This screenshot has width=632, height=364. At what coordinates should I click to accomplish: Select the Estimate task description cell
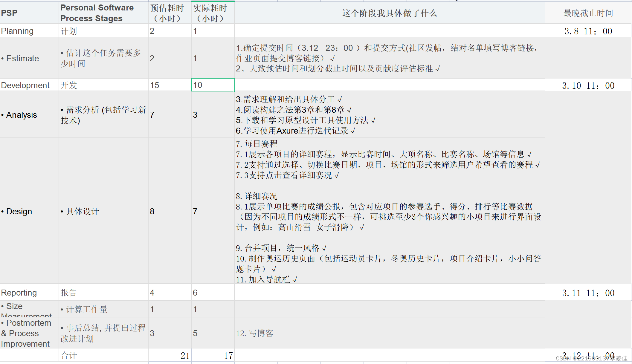pyautogui.click(x=390, y=58)
